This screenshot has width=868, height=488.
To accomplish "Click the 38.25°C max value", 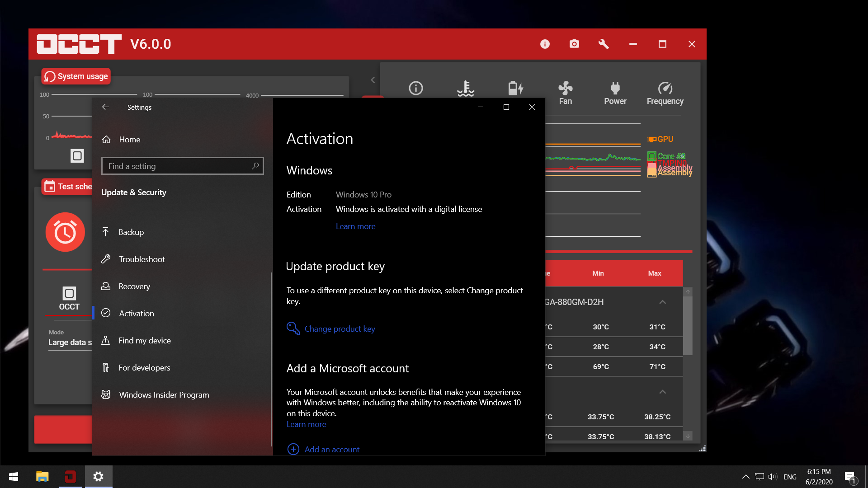I will click(657, 417).
